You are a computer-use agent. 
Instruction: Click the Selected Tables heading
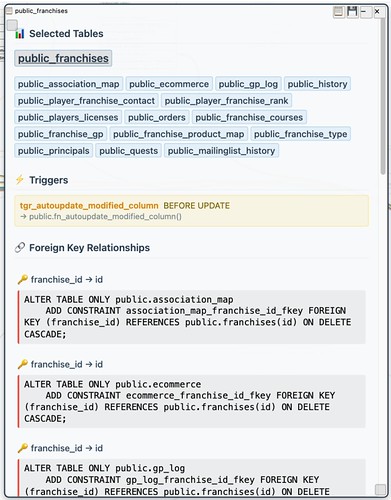[66, 33]
